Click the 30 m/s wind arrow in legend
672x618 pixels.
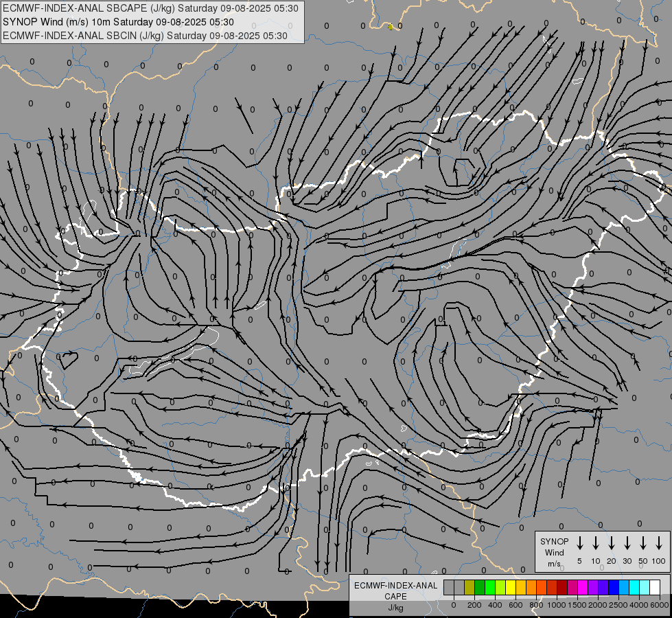(x=627, y=543)
